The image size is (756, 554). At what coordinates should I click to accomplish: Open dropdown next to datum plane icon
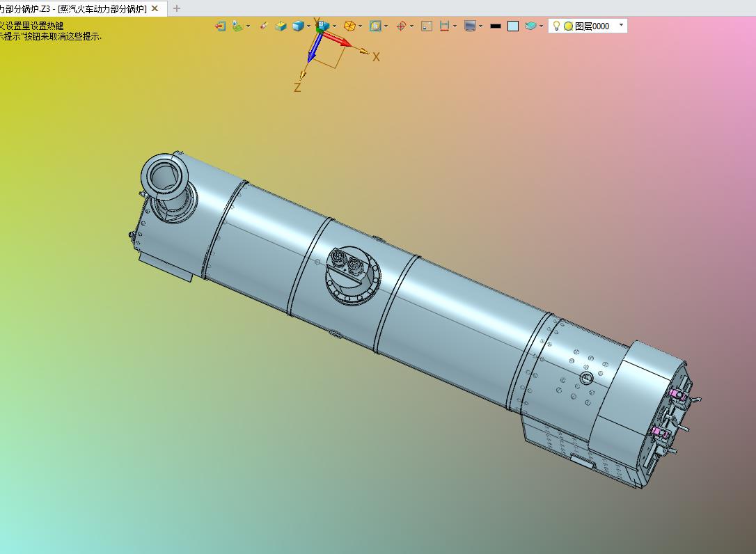point(249,26)
